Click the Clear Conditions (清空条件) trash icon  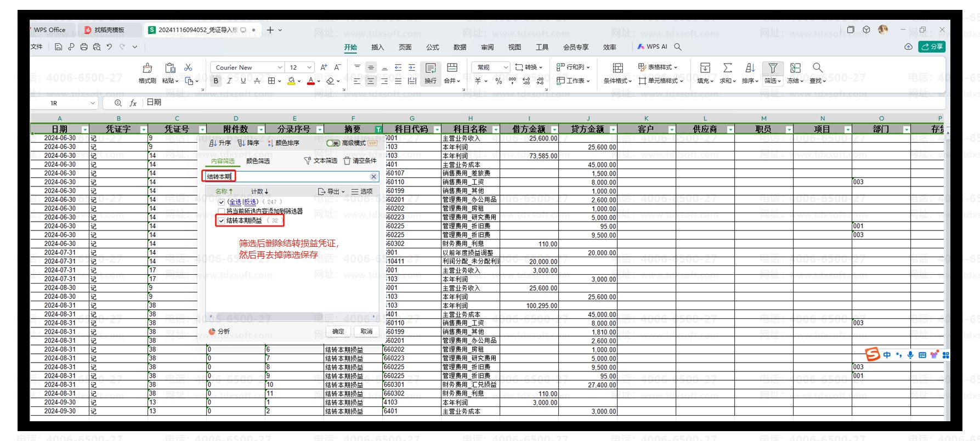pos(347,161)
